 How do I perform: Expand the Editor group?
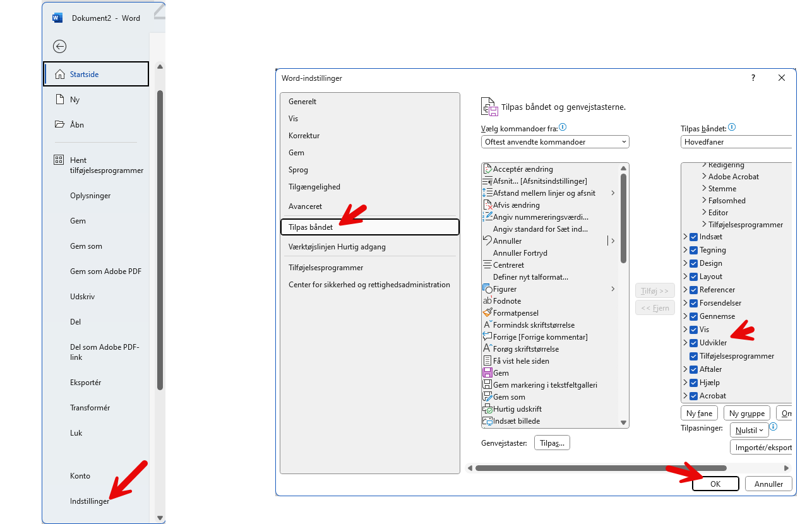click(704, 213)
